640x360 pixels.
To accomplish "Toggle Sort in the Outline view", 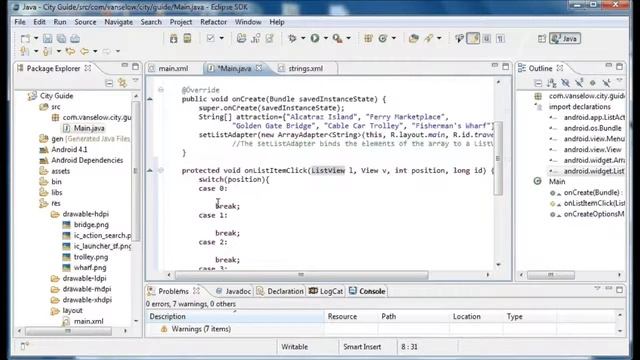I will [552, 83].
